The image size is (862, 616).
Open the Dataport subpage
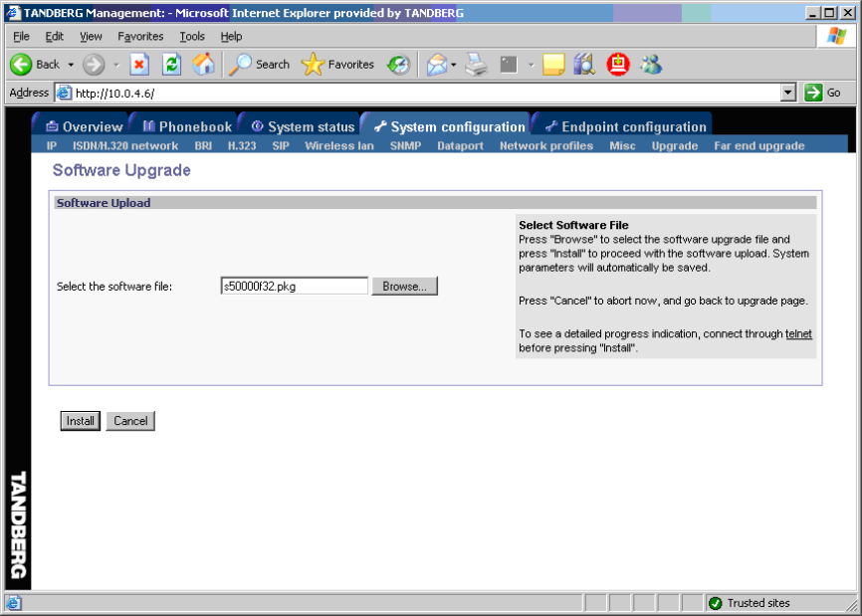460,145
